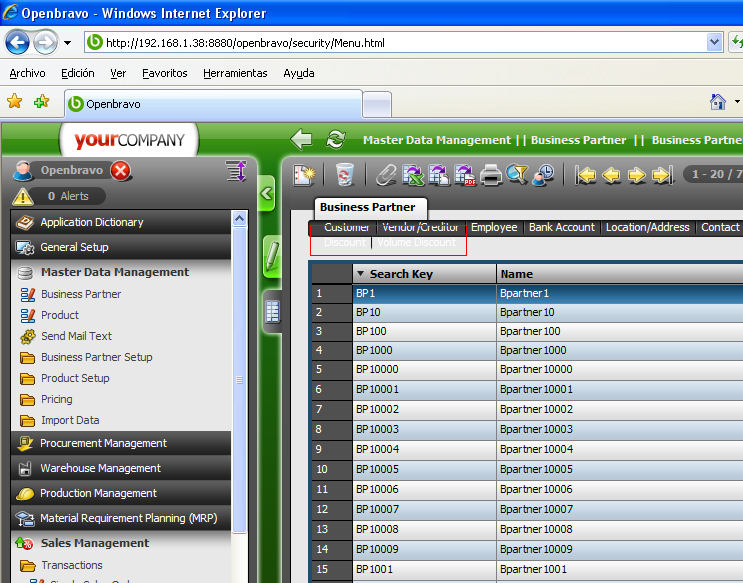This screenshot has height=583, width=743.
Task: Go to first record arrow
Action: pyautogui.click(x=586, y=175)
